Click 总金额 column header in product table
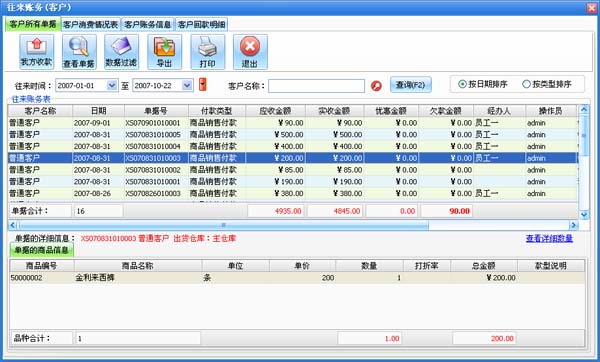 pyautogui.click(x=484, y=266)
